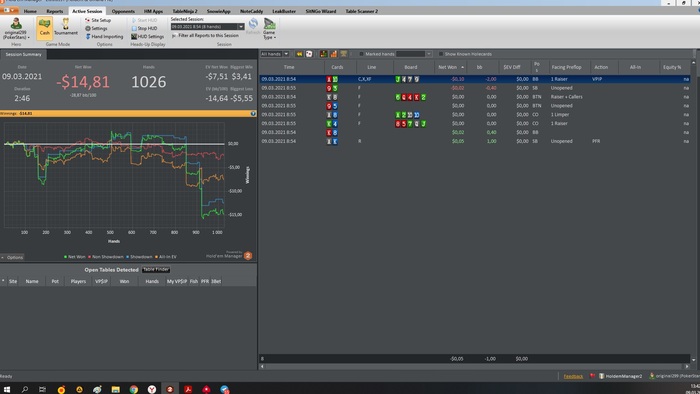
Task: Click the Table Finder button
Action: pos(156,270)
